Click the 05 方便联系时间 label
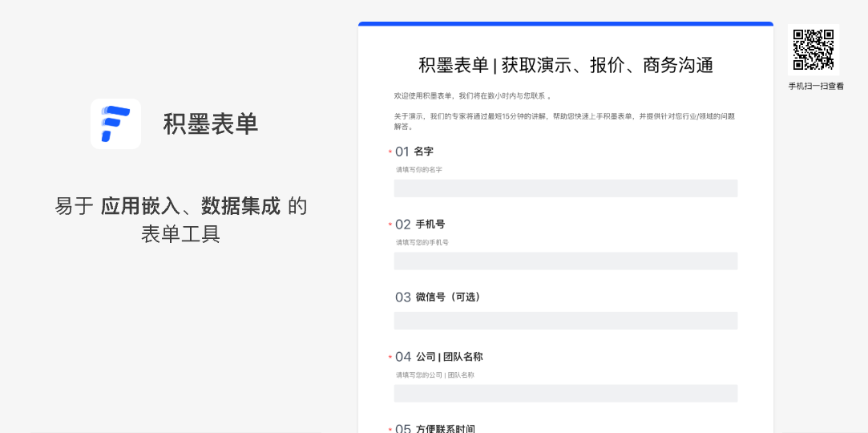The height and width of the screenshot is (433, 868). (435, 428)
